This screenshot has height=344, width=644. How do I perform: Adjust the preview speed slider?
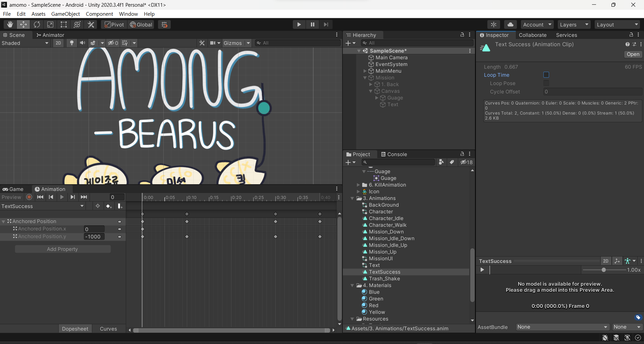(x=604, y=270)
